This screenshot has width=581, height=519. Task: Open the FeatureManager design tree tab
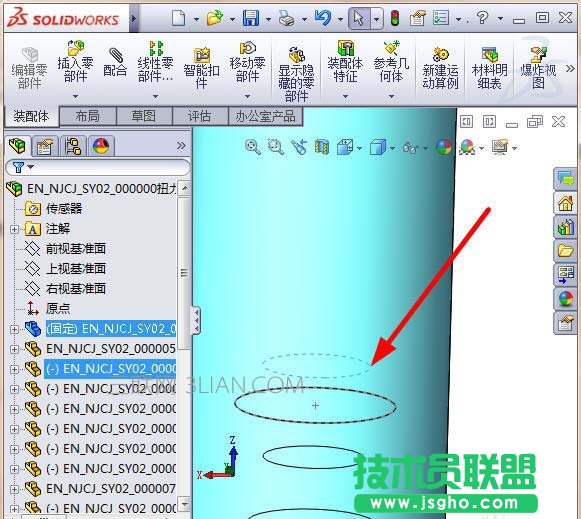[x=17, y=146]
